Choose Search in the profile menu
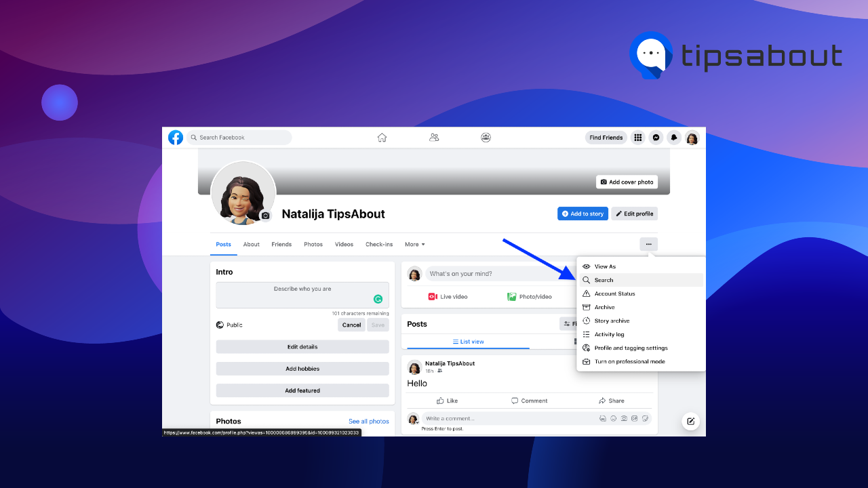 click(x=641, y=280)
